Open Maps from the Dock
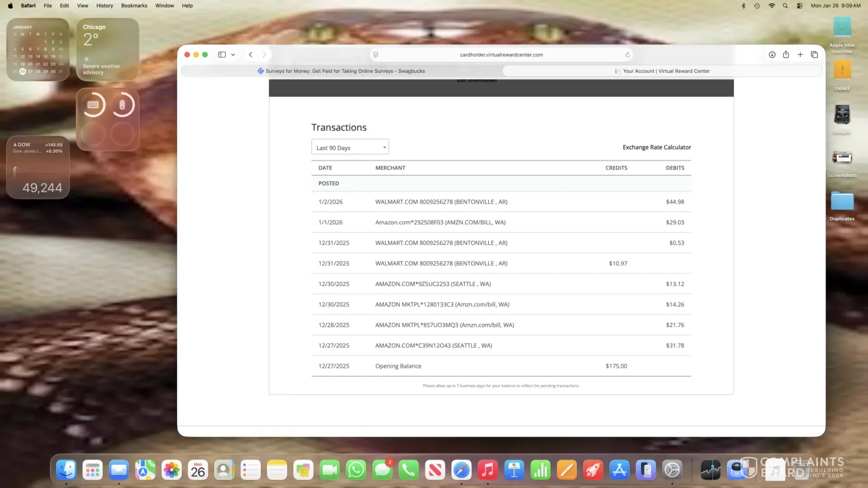Image resolution: width=868 pixels, height=488 pixels. [x=145, y=470]
